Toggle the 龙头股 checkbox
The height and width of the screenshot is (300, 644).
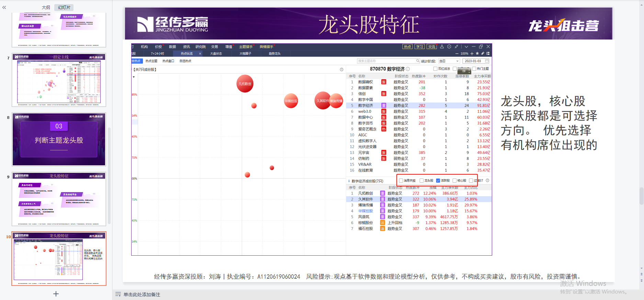click(x=421, y=180)
